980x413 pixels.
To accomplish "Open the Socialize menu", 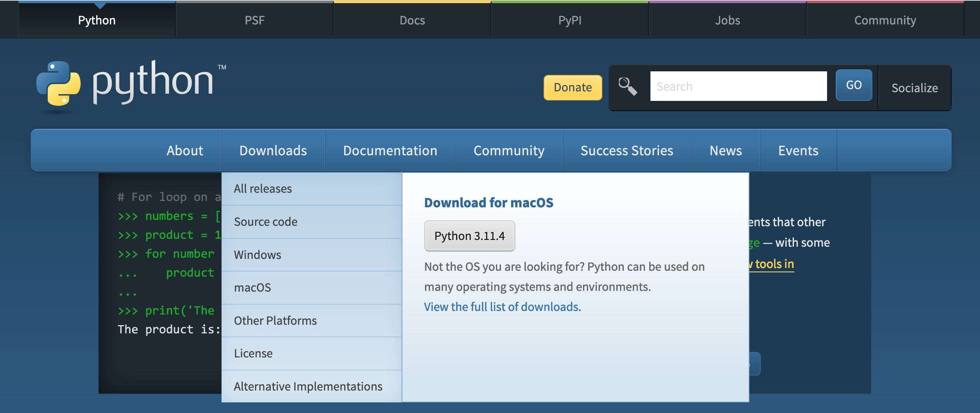I will (x=915, y=88).
